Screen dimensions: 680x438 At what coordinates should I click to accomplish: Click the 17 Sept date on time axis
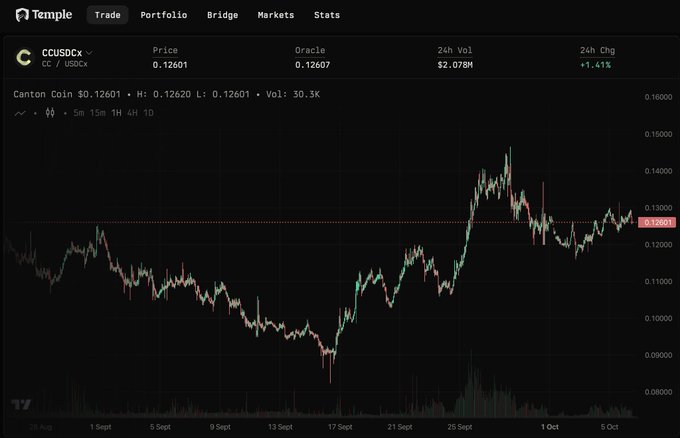[x=340, y=427]
